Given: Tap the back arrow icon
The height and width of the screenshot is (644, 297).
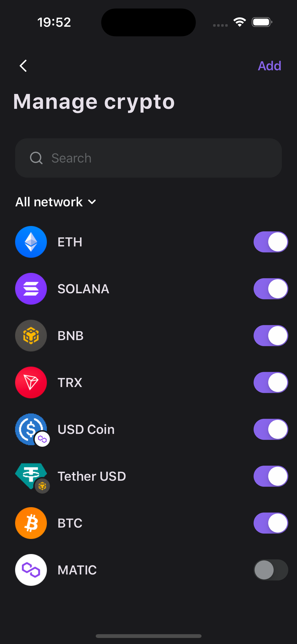Looking at the screenshot, I should click(x=23, y=66).
